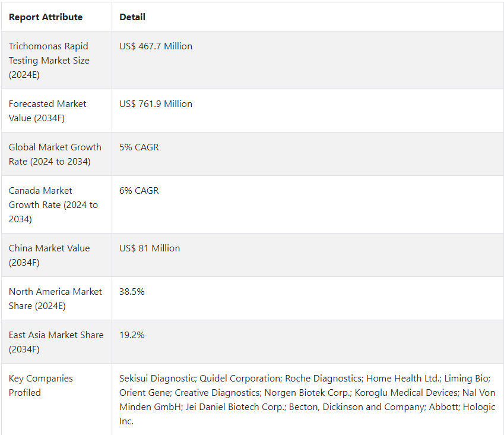Click the US$ 761.9 Million value
Screen dimensions: 504x435
(x=156, y=103)
